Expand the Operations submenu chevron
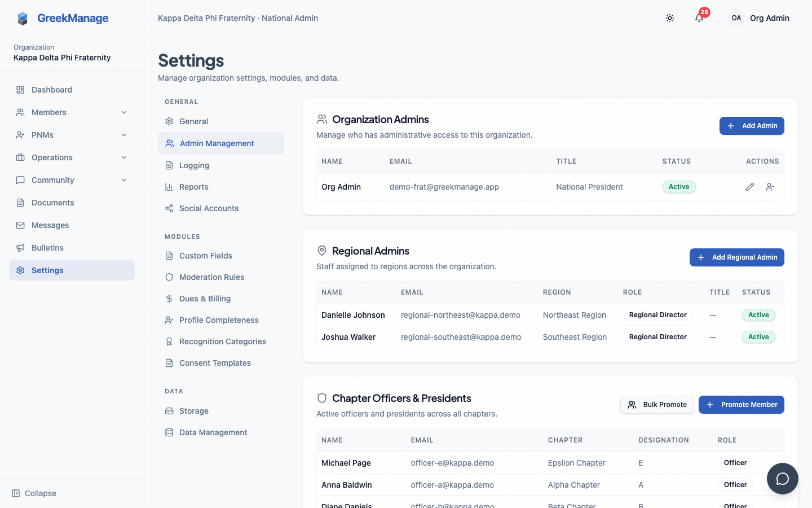The height and width of the screenshot is (508, 812). pos(124,157)
